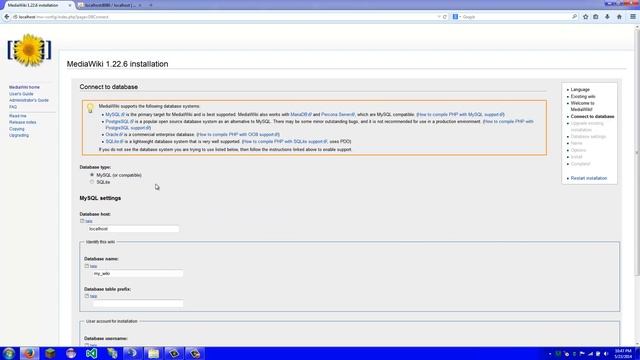
Task: Select the MediaWiki 1.22.6 installation tab
Action: point(37,5)
